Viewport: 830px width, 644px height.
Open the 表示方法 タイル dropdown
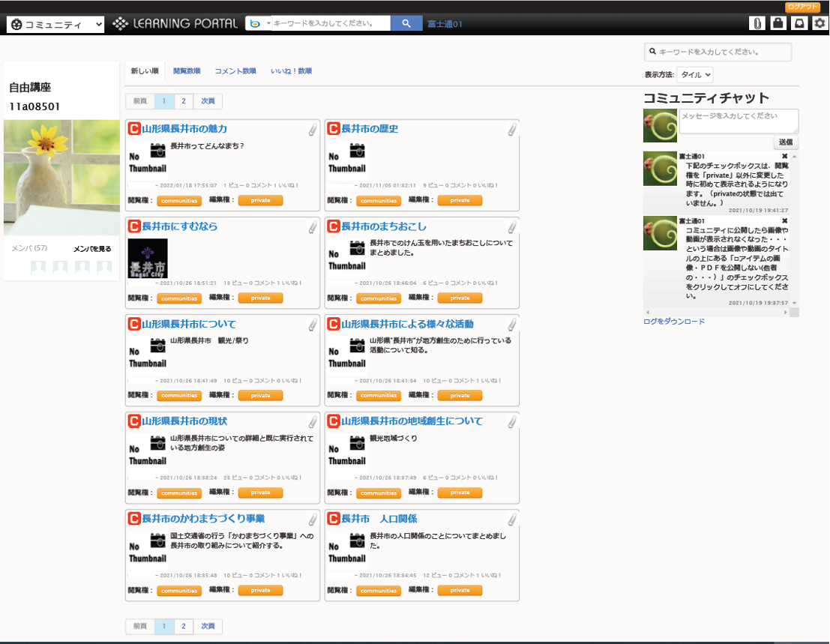pos(694,75)
